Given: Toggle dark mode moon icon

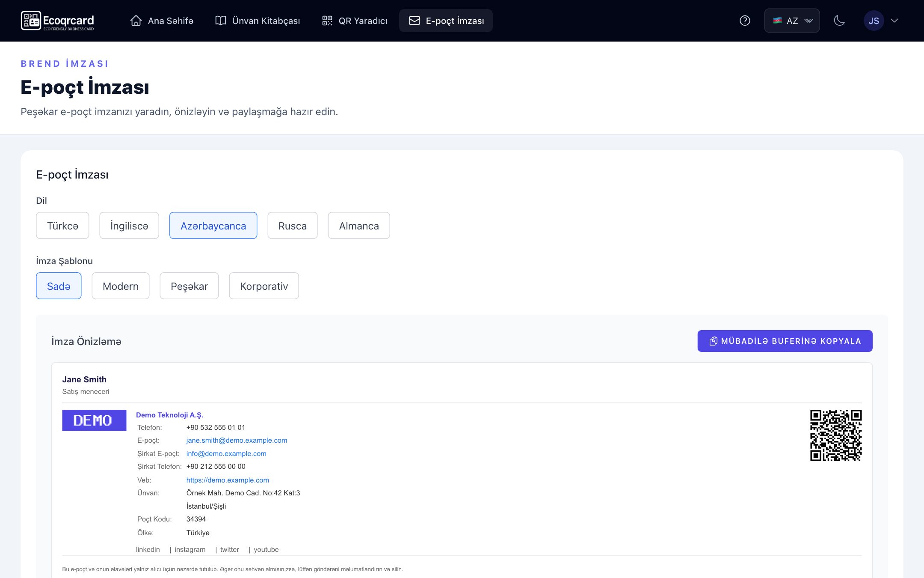Looking at the screenshot, I should (x=839, y=21).
